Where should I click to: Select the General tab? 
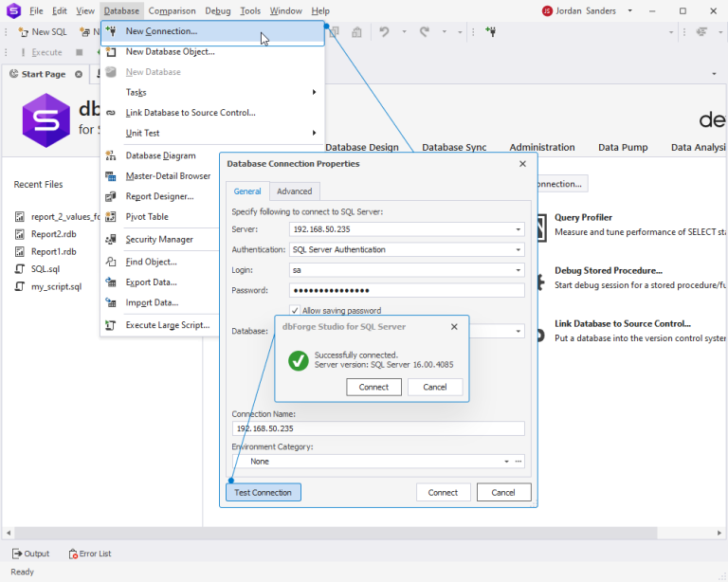(x=247, y=191)
